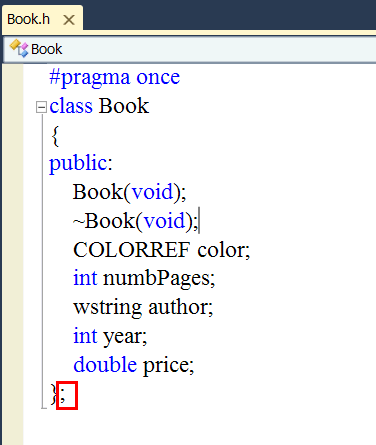Click the COLORREF type name
The height and width of the screenshot is (445, 376).
[x=132, y=250]
